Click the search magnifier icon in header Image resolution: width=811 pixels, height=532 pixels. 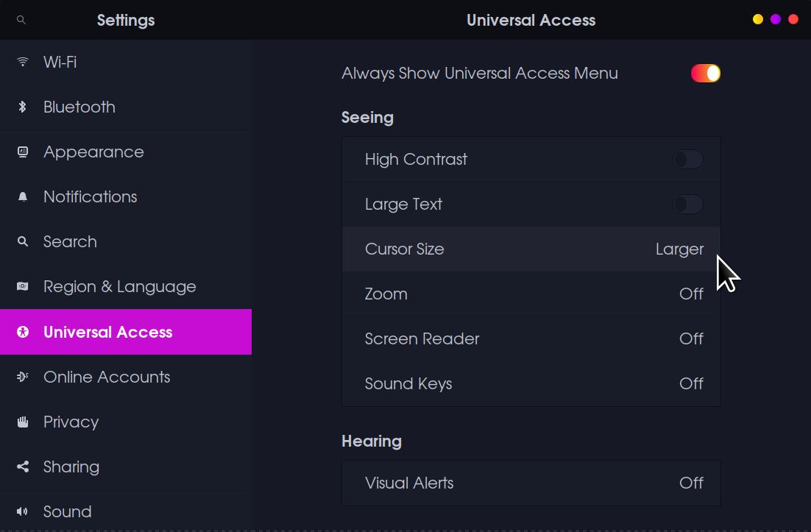click(x=21, y=20)
